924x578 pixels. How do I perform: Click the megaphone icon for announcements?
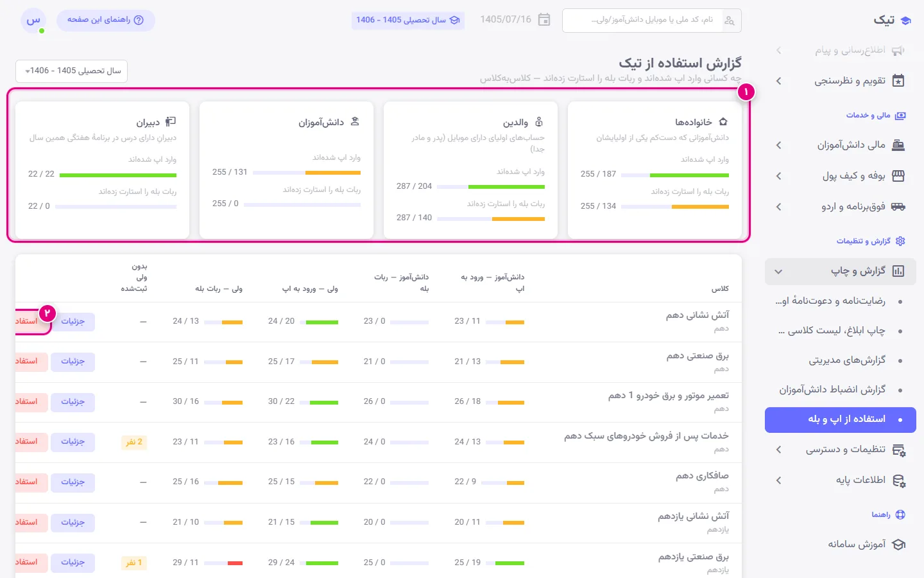pyautogui.click(x=898, y=50)
